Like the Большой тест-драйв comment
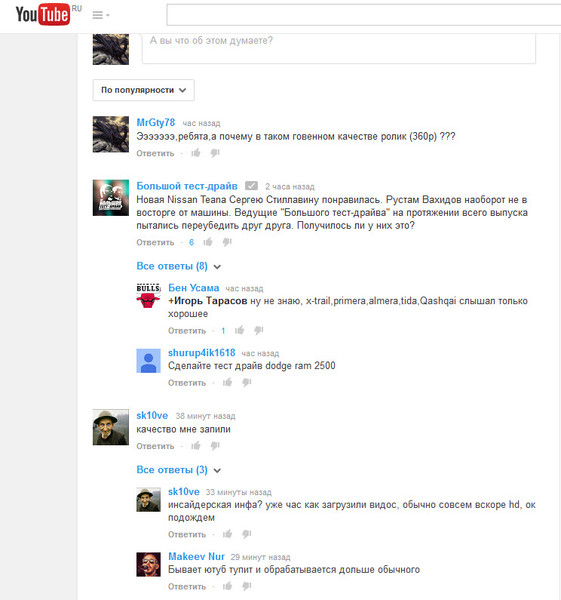Image resolution: width=561 pixels, height=600 pixels. pyautogui.click(x=208, y=242)
